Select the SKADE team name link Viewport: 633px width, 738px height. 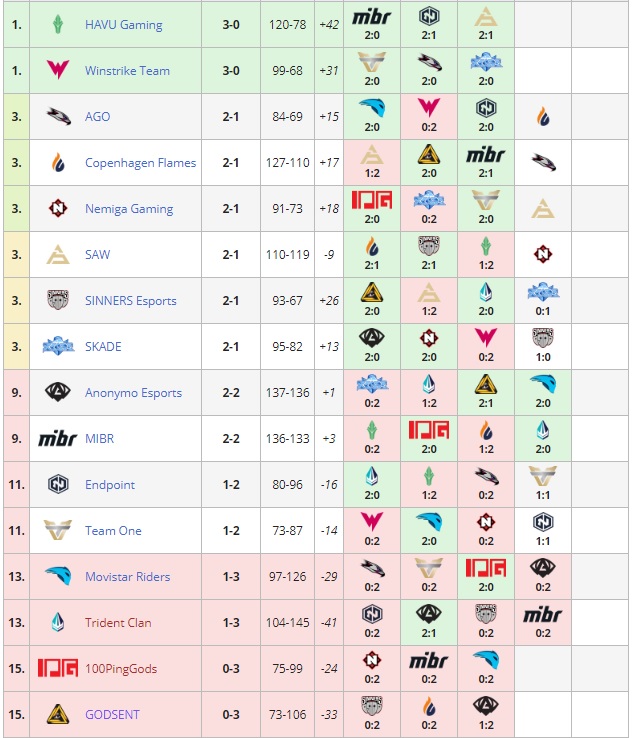[103, 346]
